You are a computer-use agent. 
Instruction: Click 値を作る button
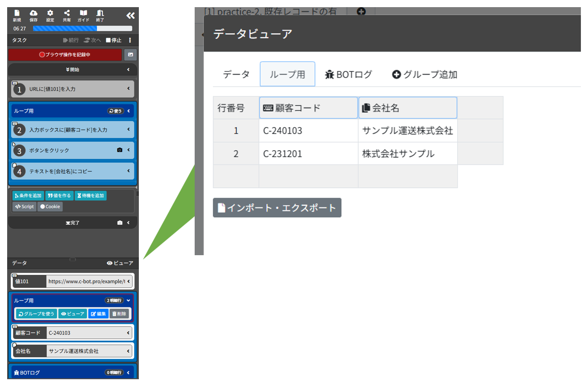pos(59,195)
